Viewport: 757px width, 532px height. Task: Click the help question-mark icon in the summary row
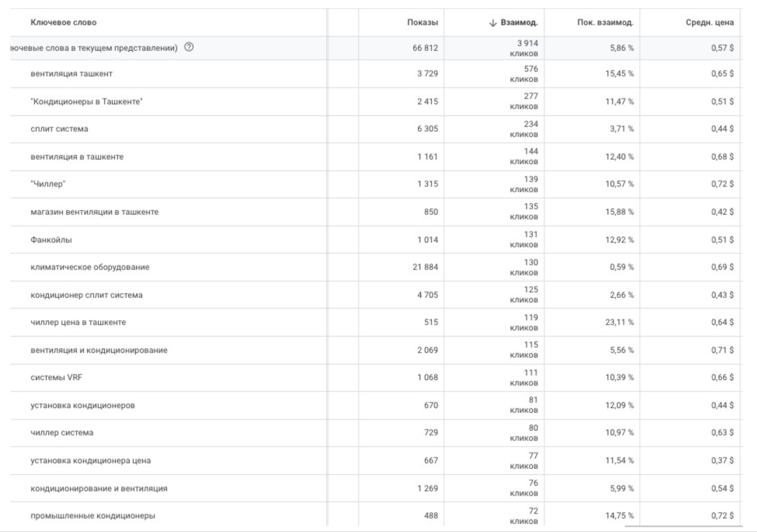point(189,47)
